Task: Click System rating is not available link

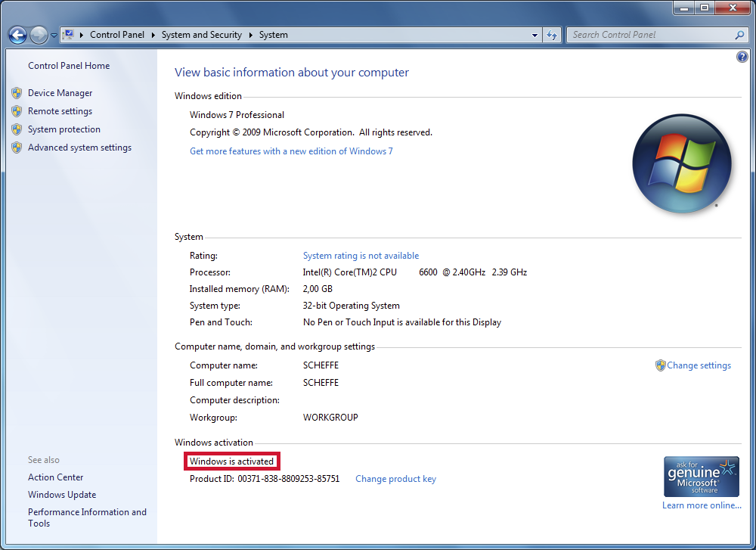Action: point(361,256)
